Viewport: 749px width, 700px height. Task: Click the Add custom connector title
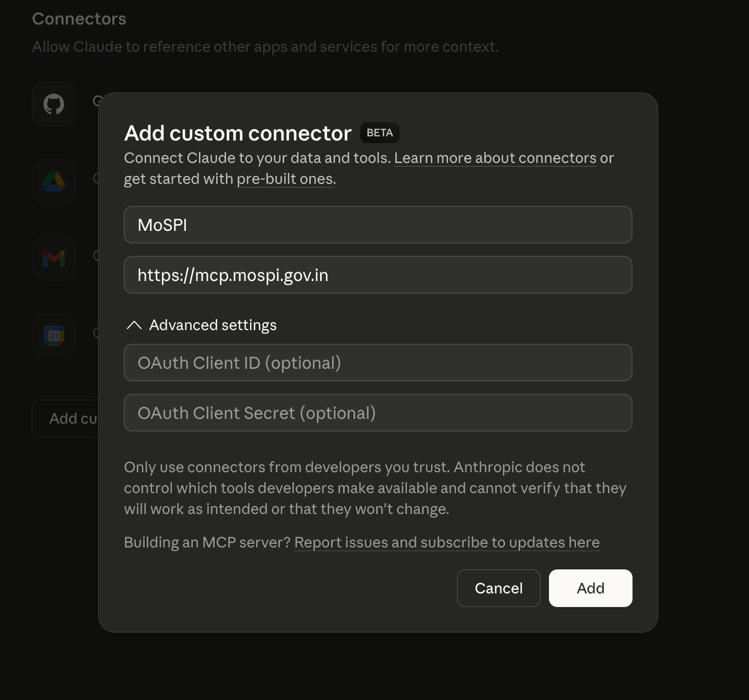(238, 133)
